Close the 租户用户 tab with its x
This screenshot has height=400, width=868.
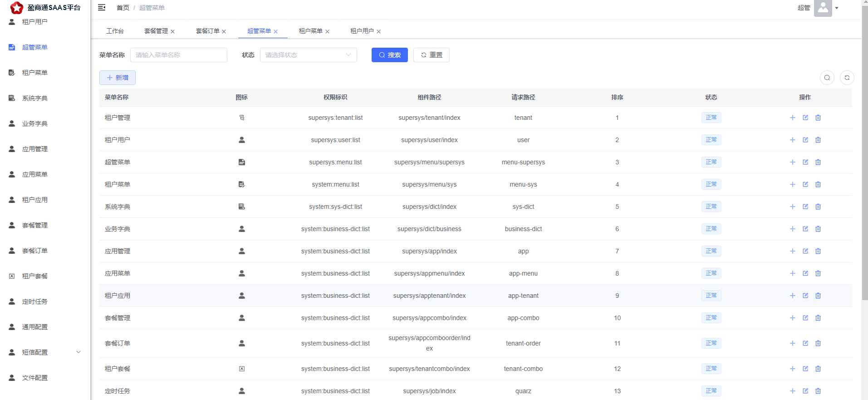(x=378, y=31)
